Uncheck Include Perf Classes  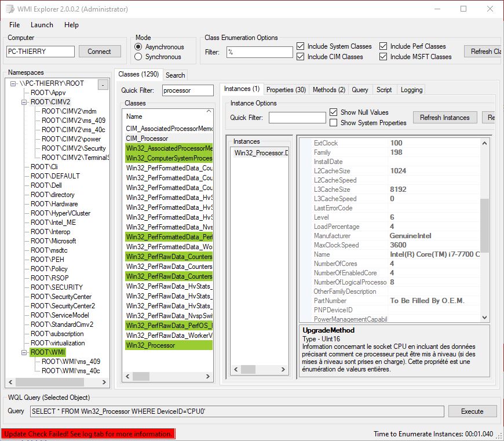click(x=384, y=46)
